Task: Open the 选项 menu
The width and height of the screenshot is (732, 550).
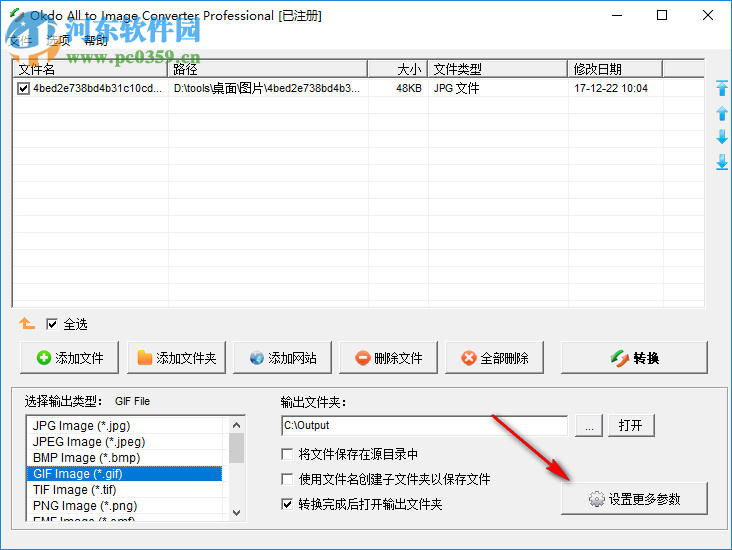Action: pyautogui.click(x=58, y=41)
